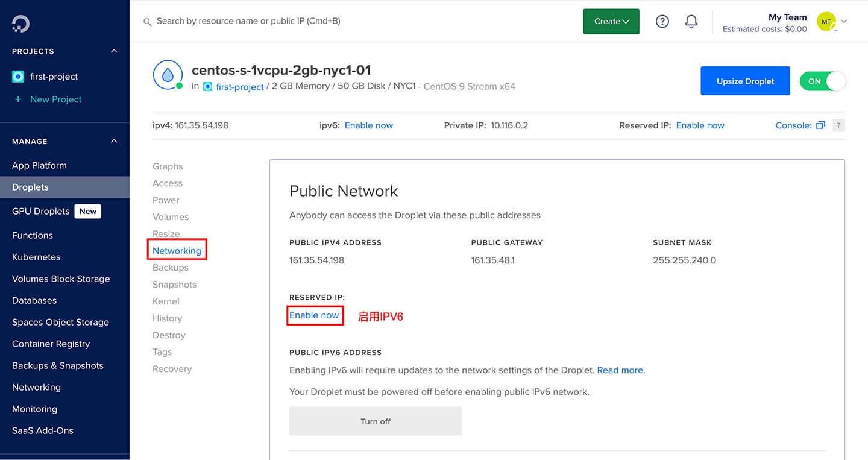The width and height of the screenshot is (868, 460).
Task: Open the History tab
Action: [167, 318]
